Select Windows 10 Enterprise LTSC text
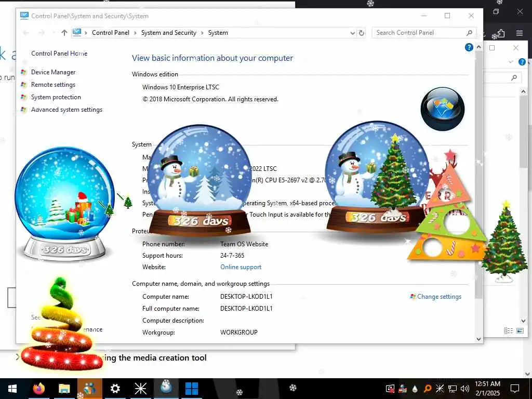Image resolution: width=532 pixels, height=399 pixels. 180,87
